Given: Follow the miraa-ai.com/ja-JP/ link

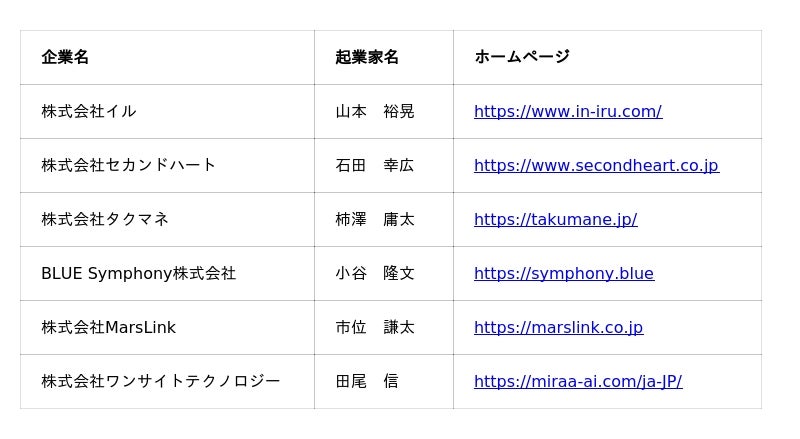Looking at the screenshot, I should 577,381.
